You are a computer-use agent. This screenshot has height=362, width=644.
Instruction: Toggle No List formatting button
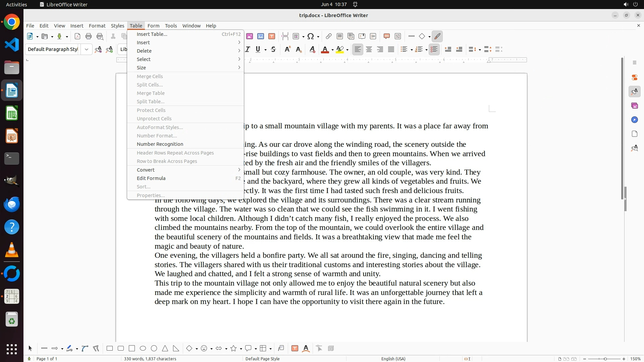434,49
